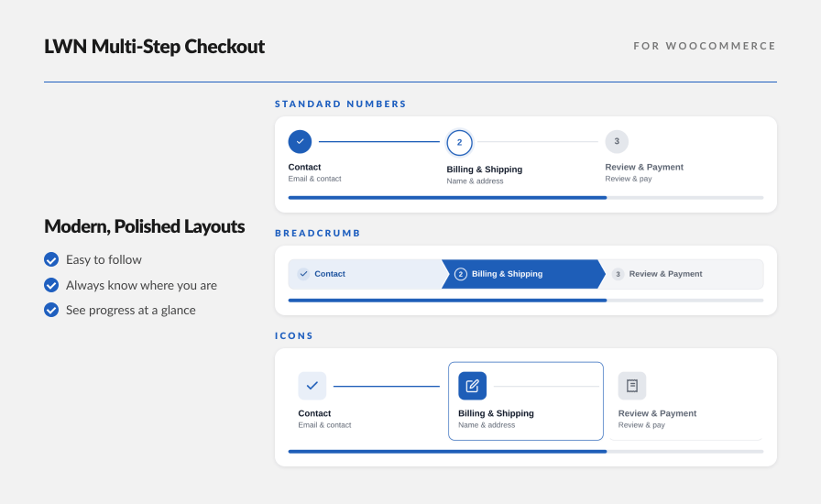This screenshot has height=504, width=821.
Task: Click the ICONS heading
Action: click(x=294, y=335)
